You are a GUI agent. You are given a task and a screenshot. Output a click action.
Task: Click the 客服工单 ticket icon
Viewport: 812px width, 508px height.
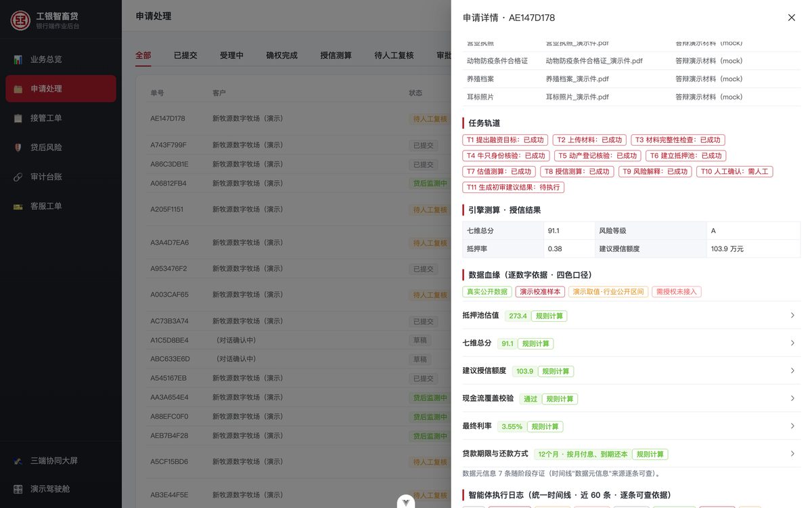(x=18, y=206)
